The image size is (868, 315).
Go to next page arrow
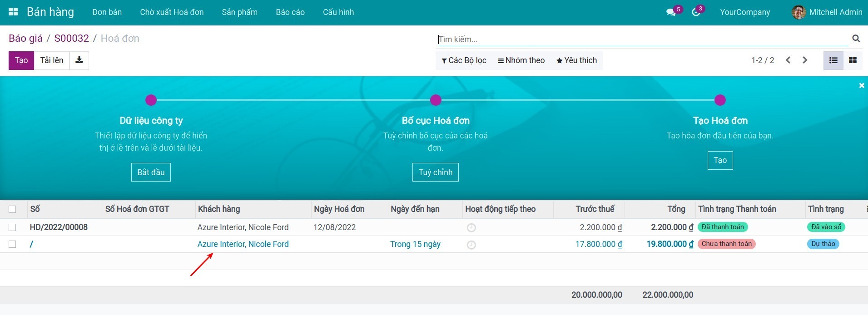tap(805, 60)
